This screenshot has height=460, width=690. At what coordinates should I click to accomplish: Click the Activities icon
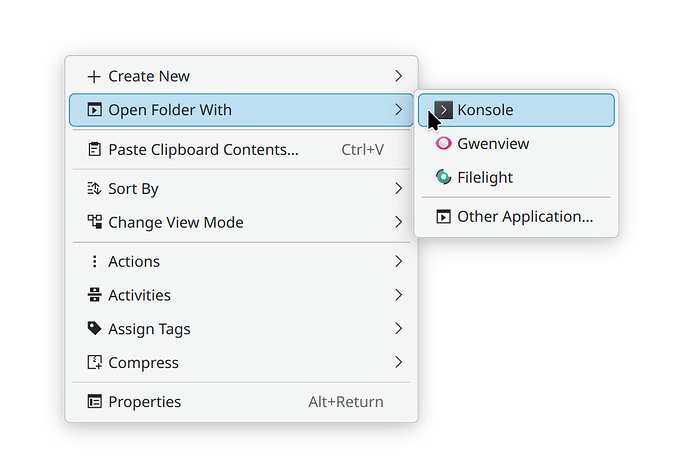[x=94, y=295]
